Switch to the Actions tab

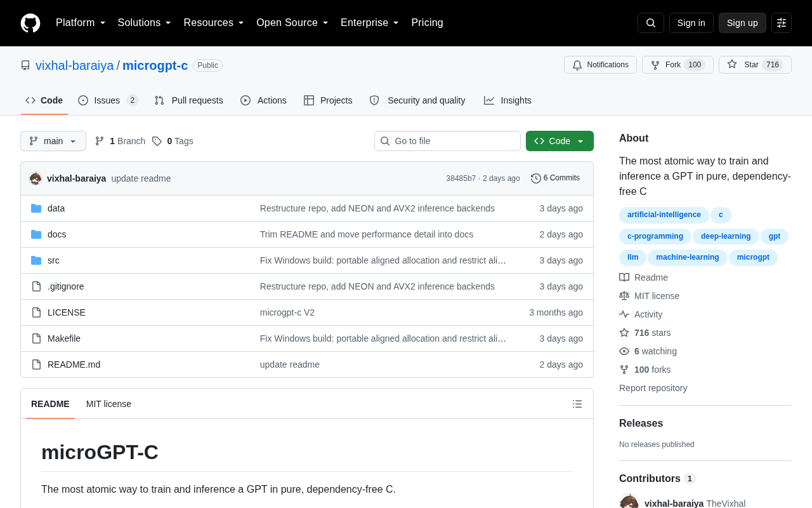coord(263,100)
